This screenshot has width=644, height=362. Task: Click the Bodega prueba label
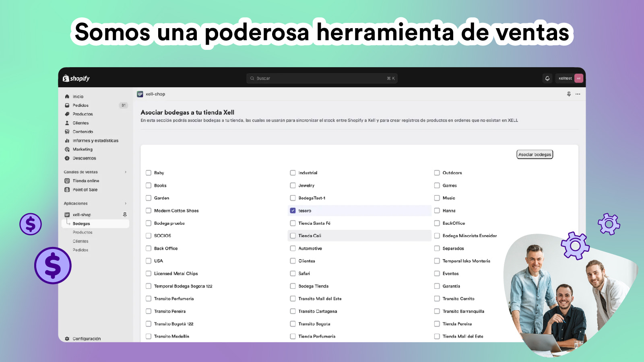coord(169,223)
